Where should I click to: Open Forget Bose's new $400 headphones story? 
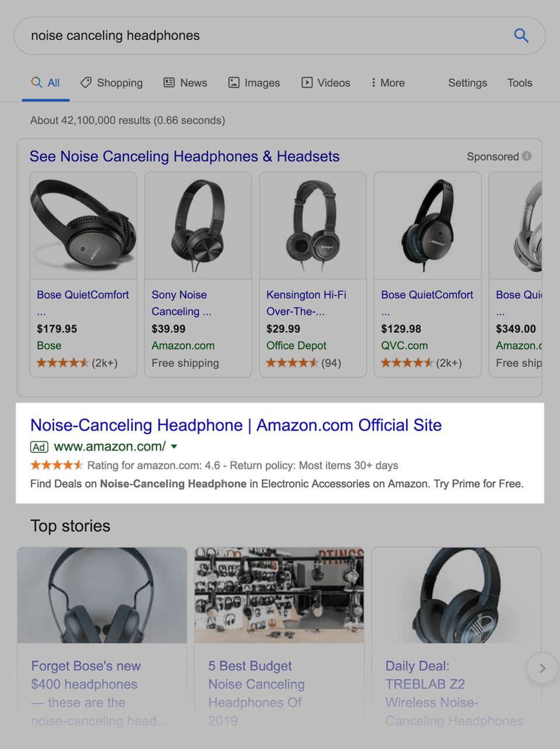click(x=100, y=693)
